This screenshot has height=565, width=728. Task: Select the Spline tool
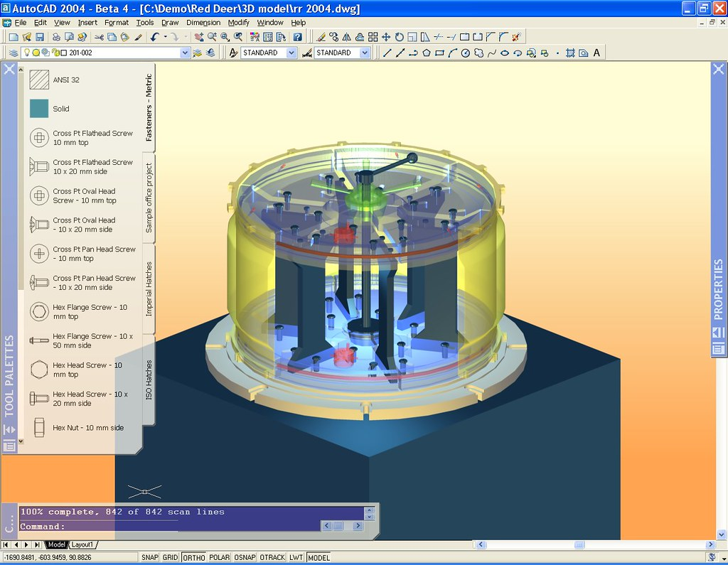click(491, 53)
